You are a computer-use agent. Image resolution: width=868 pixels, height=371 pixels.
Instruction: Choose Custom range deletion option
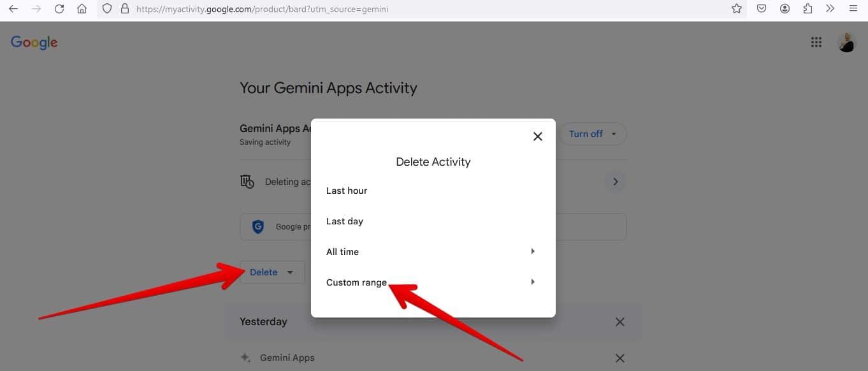357,282
